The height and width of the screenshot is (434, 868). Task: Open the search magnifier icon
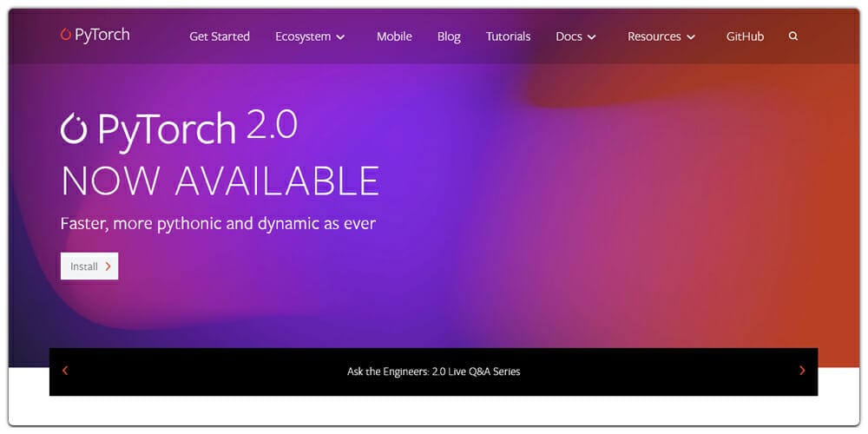(x=793, y=36)
